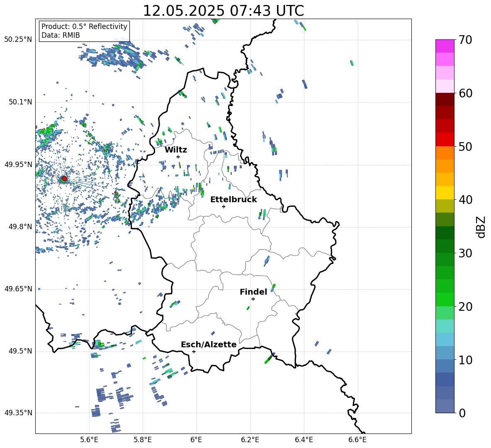Click the colorbar tick value 50
The height and width of the screenshot is (448, 491).
pos(465,146)
